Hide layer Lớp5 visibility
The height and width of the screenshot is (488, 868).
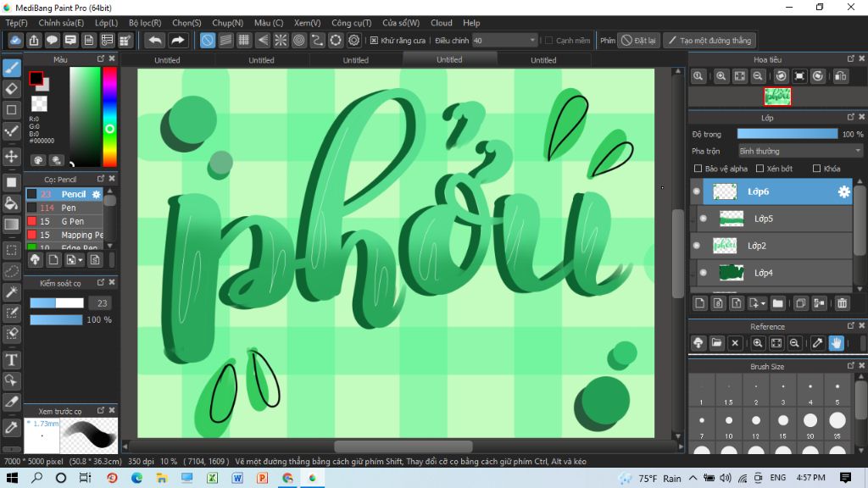click(x=703, y=219)
